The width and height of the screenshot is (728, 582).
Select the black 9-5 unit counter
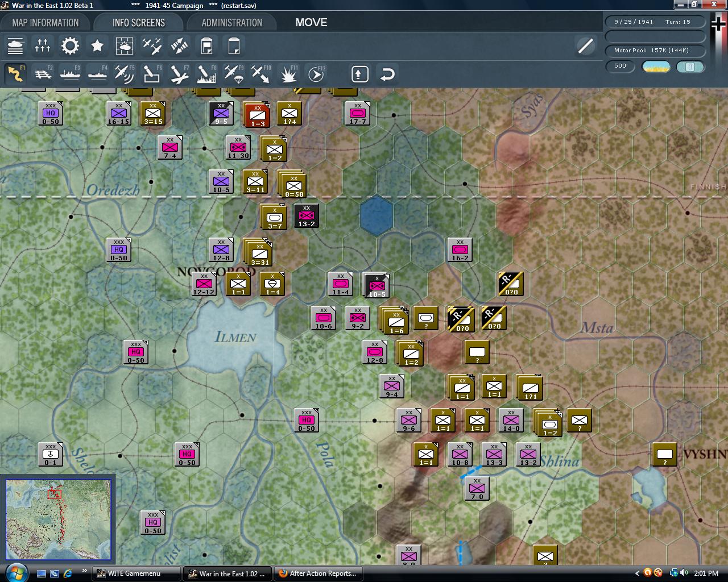point(221,114)
